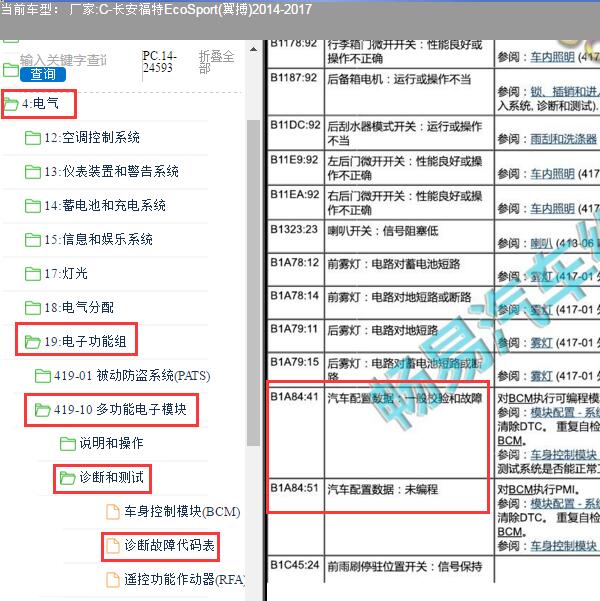
Task: Expand 18:电气分配 tree item
Action: (79, 307)
